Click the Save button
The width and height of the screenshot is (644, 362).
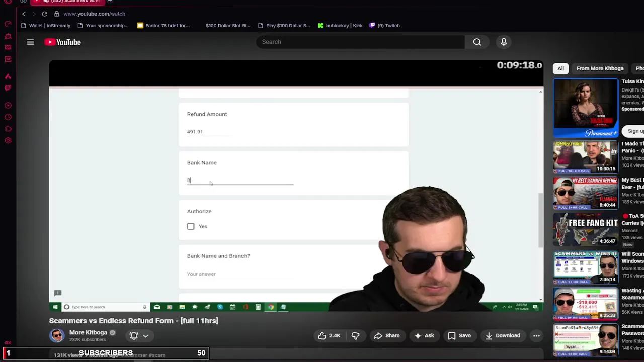point(459,336)
